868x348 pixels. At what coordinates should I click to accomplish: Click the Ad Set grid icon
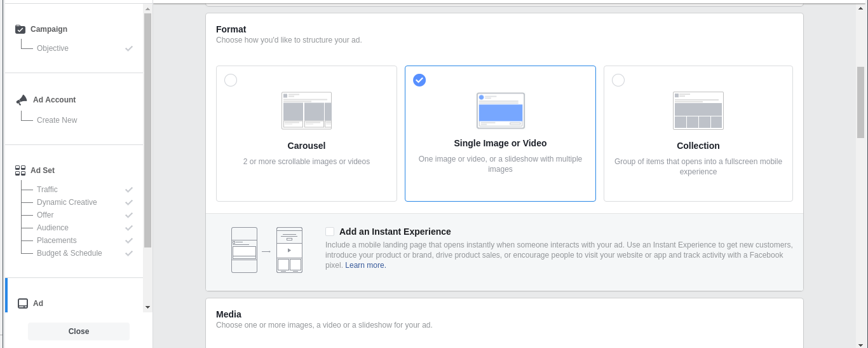coord(20,171)
